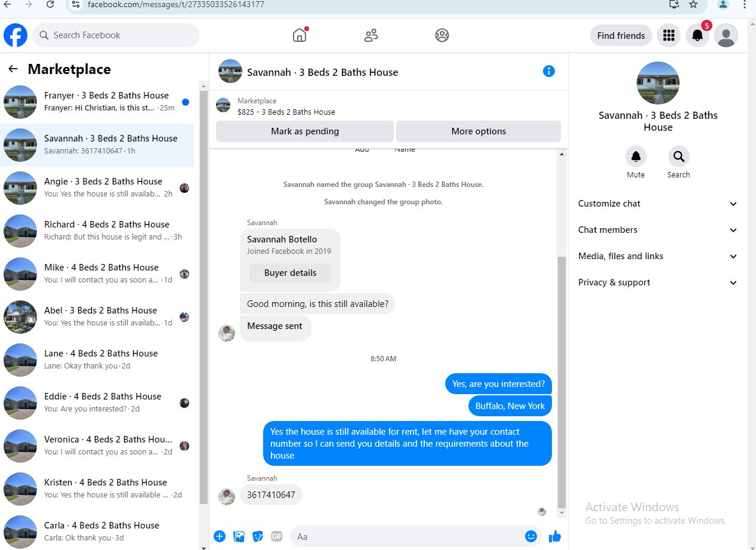Screen dimensions: 756x550
Task: Open Veronica 4 Beds 2 Baths House chat
Action: coord(97,445)
